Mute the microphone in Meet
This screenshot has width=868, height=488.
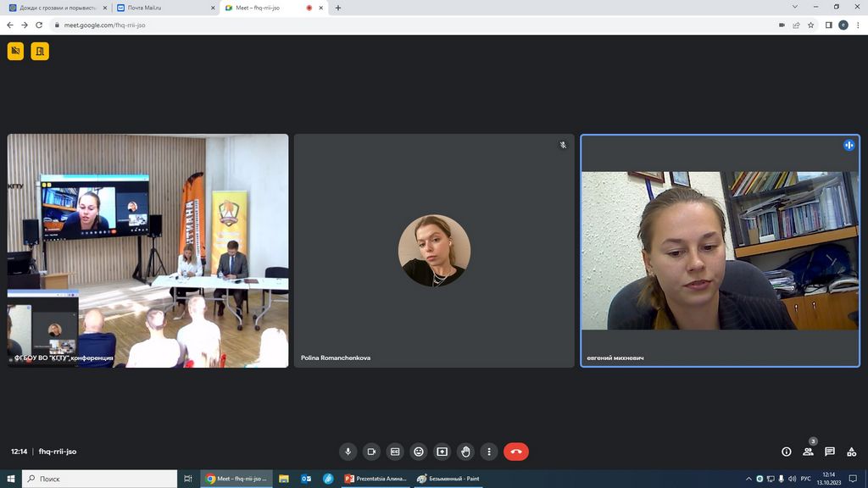point(348,452)
